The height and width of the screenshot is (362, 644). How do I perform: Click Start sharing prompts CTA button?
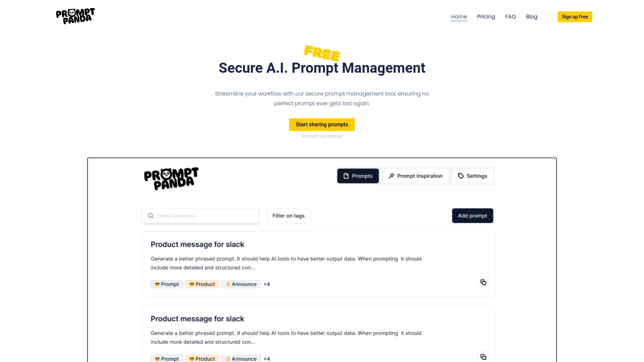click(x=322, y=125)
